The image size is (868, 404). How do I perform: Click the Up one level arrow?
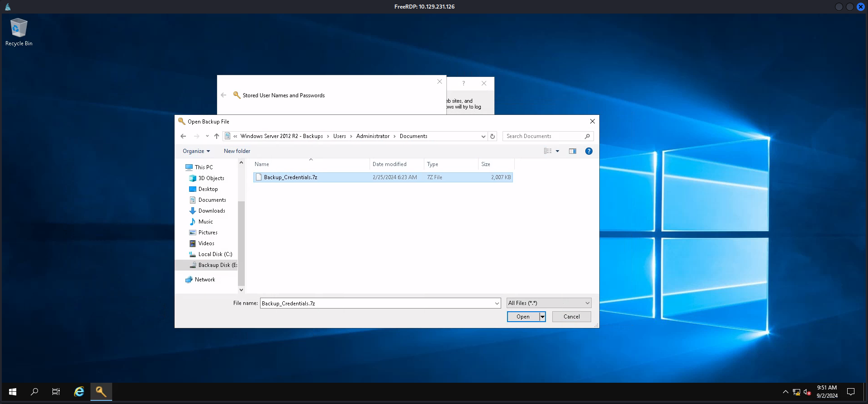pyautogui.click(x=217, y=136)
